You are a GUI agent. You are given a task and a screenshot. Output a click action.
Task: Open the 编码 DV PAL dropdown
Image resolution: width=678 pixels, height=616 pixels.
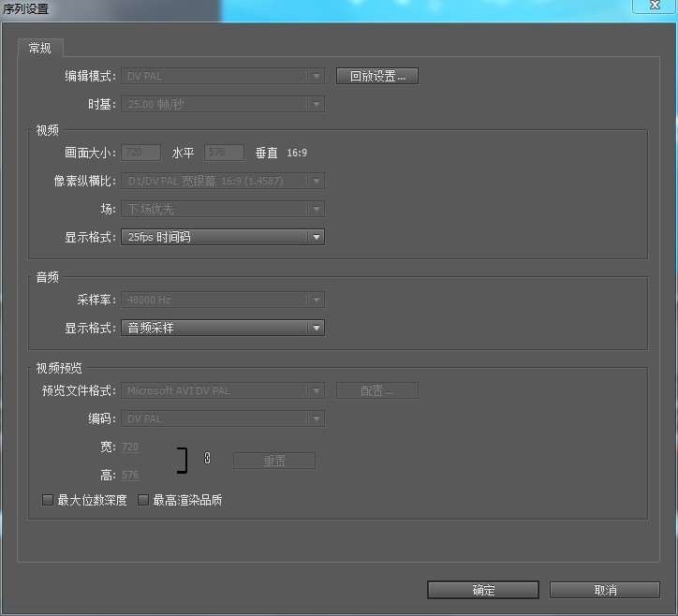coord(223,418)
